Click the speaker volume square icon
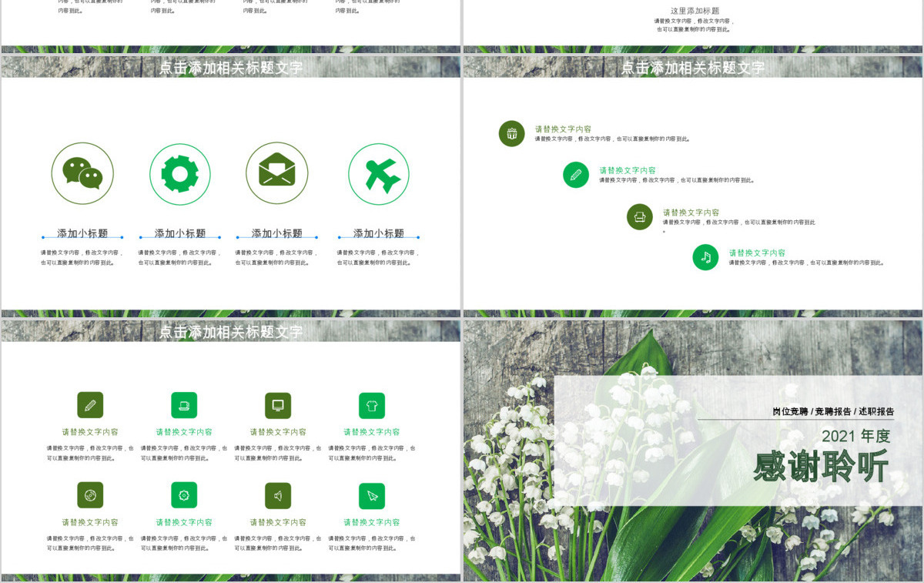This screenshot has width=924, height=583. [278, 495]
